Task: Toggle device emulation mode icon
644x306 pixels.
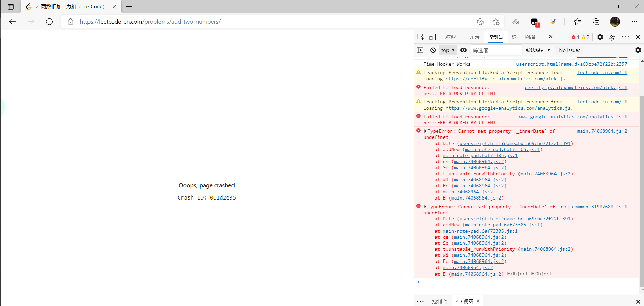Action: click(x=433, y=37)
